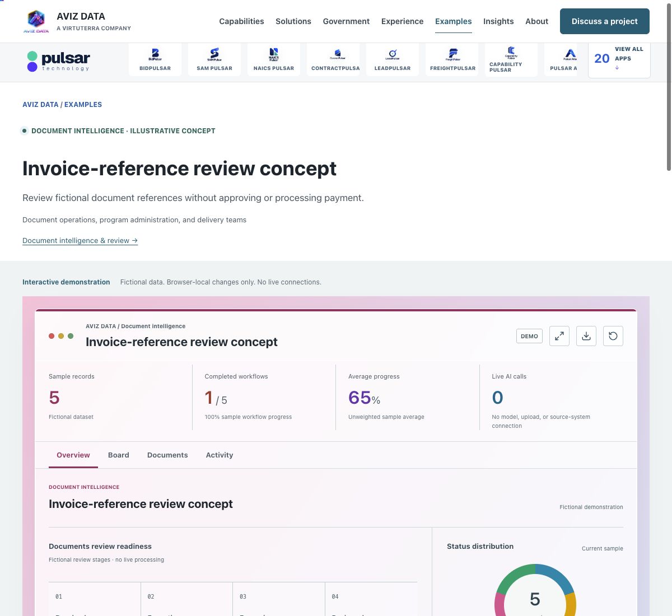Follow Document intelligence & review link
The height and width of the screenshot is (616, 672).
[x=80, y=241]
